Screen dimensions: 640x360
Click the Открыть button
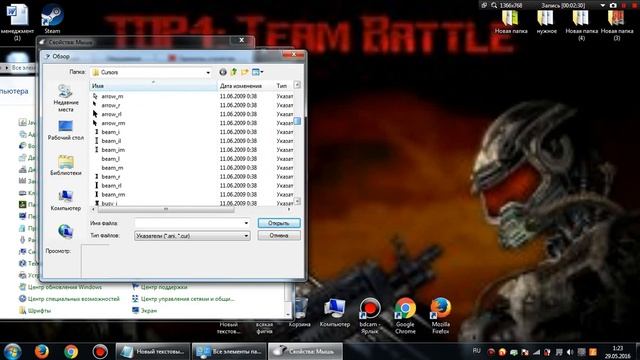click(x=279, y=223)
